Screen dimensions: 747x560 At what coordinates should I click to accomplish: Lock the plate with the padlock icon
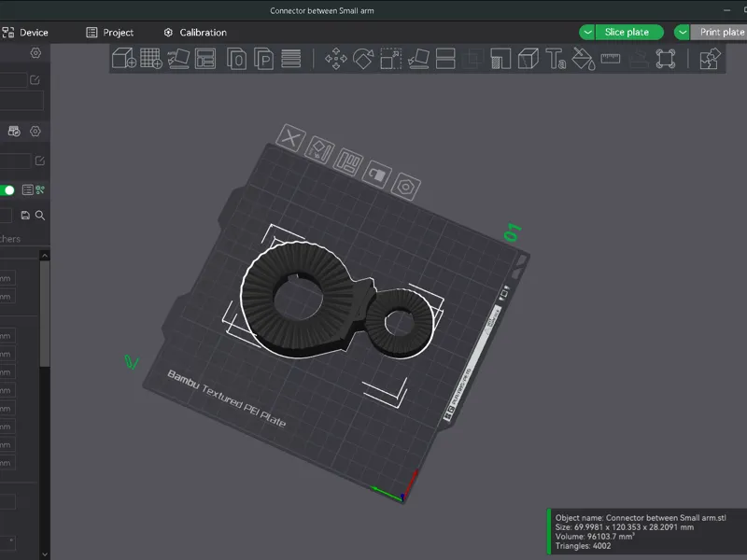pyautogui.click(x=377, y=175)
